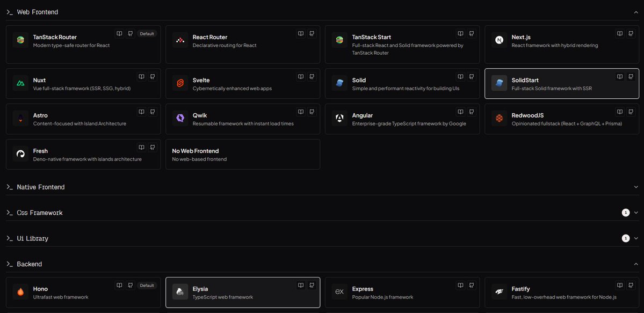This screenshot has width=644, height=313.
Task: Collapse the Backend section chevron
Action: click(636, 264)
